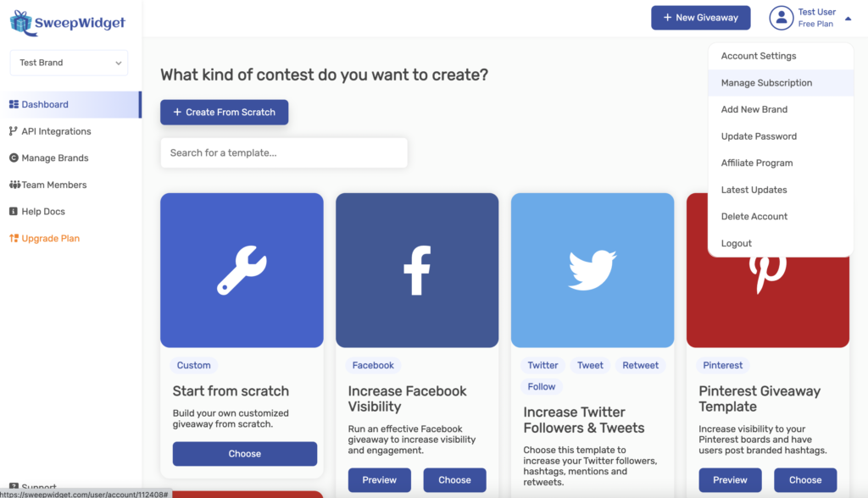Image resolution: width=868 pixels, height=498 pixels.
Task: Preview the Facebook Visibility template
Action: click(x=379, y=480)
